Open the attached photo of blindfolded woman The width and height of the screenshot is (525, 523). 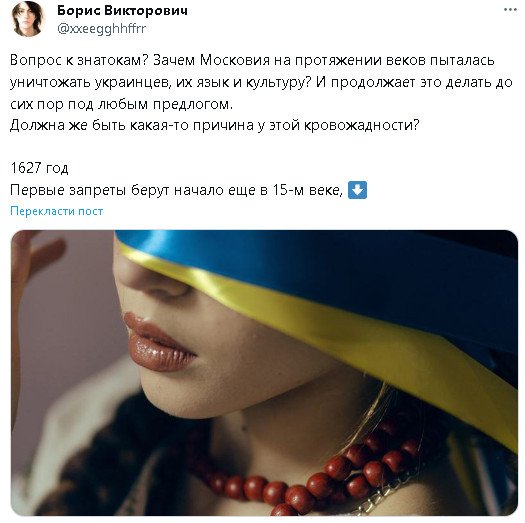(264, 372)
